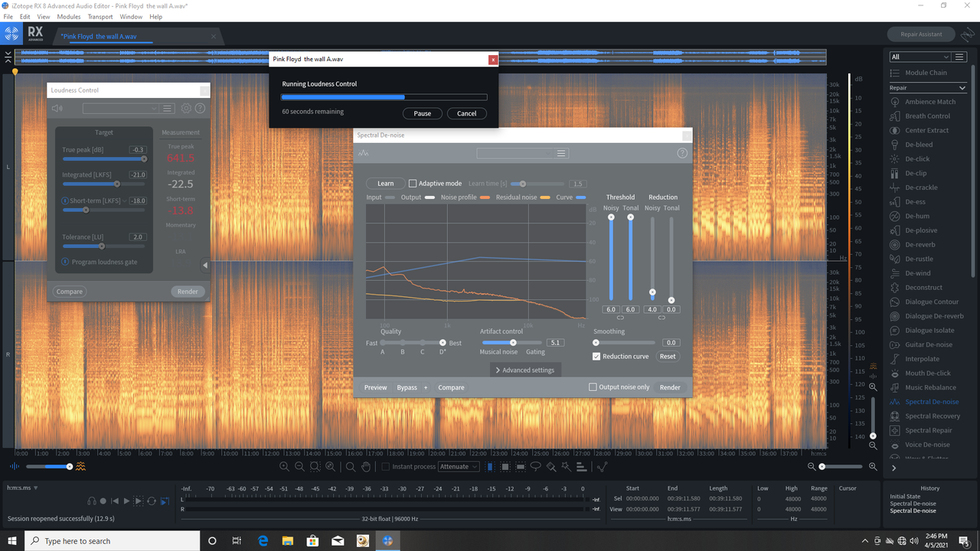The width and height of the screenshot is (980, 551).
Task: Open the File menu
Action: point(8,16)
